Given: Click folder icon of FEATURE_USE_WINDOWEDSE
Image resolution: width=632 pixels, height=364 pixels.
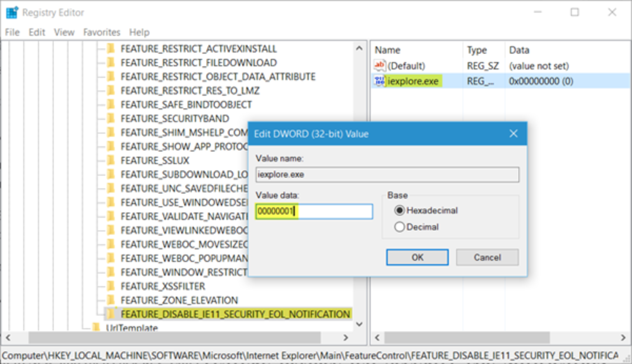Looking at the screenshot, I should tap(111, 202).
